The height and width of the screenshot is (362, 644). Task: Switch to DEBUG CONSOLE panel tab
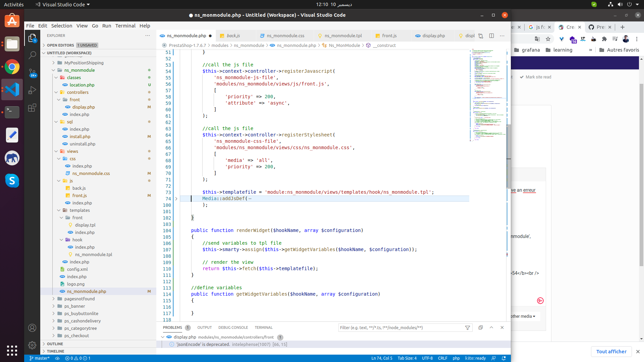[x=233, y=327]
